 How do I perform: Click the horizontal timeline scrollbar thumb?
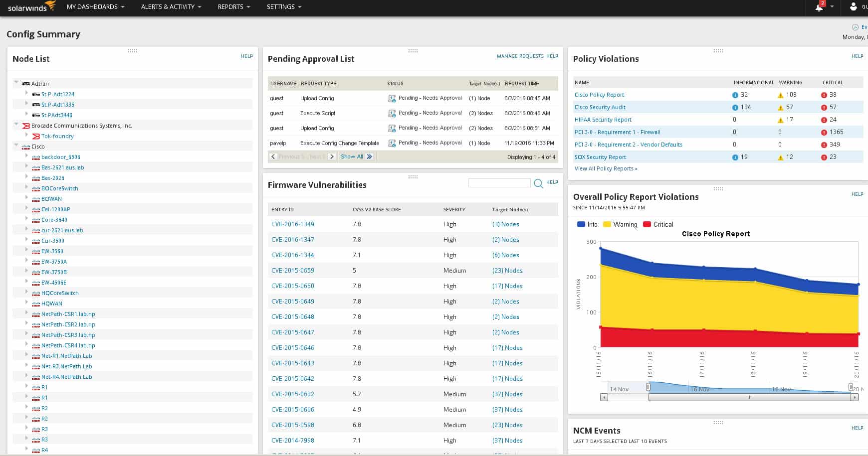pyautogui.click(x=749, y=397)
